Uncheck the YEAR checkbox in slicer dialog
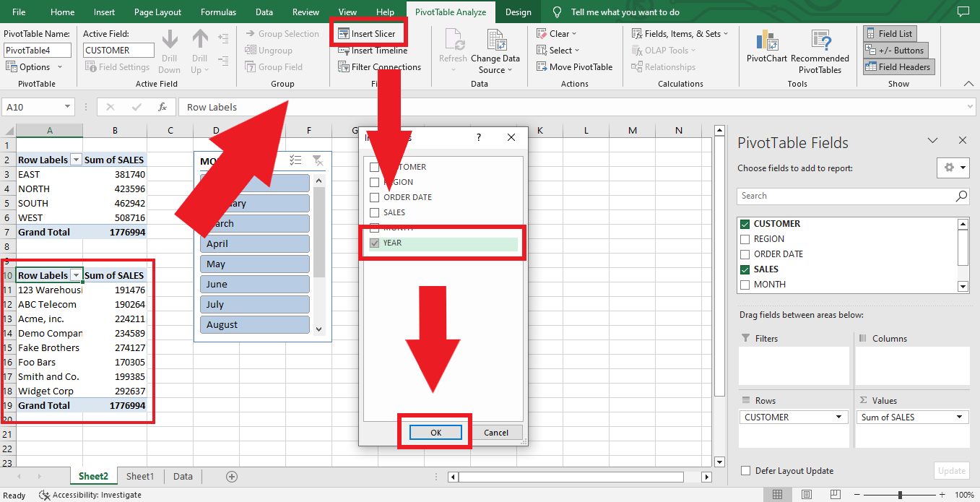The height and width of the screenshot is (502, 980). point(374,243)
